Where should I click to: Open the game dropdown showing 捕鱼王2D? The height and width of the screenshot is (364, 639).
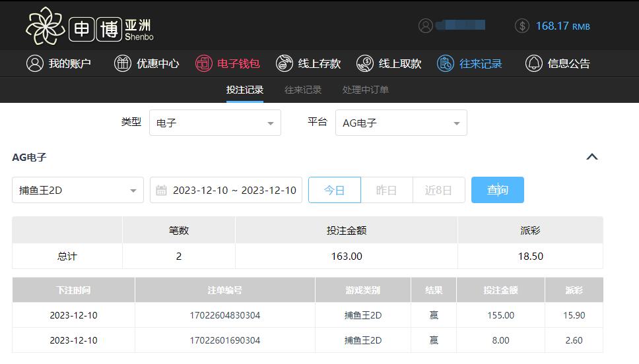click(78, 190)
